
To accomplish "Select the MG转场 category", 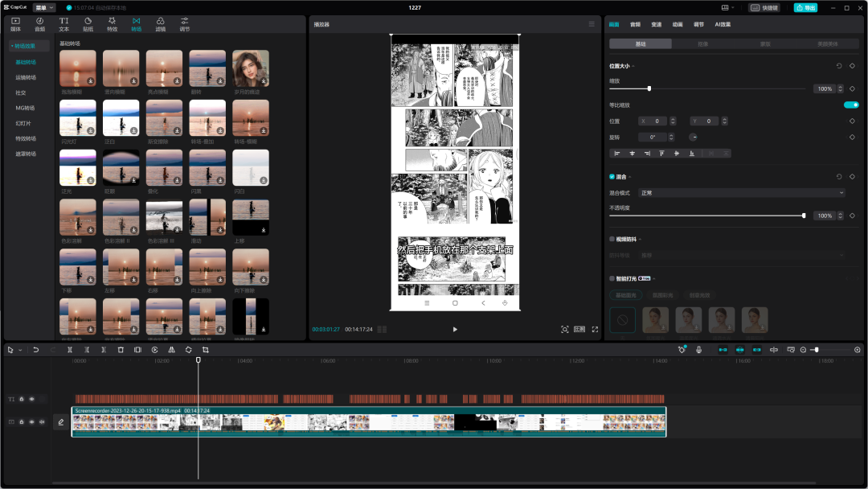I will [x=25, y=108].
